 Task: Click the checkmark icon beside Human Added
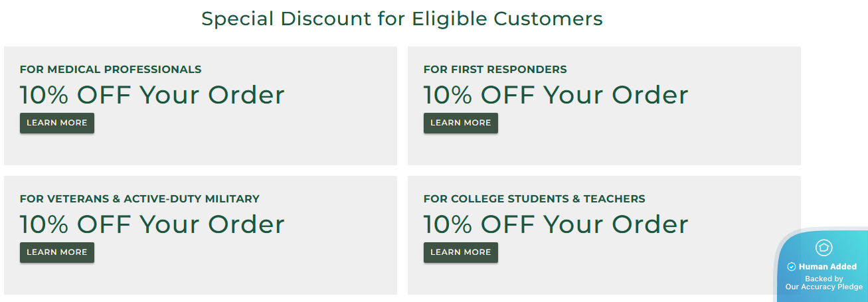[792, 267]
